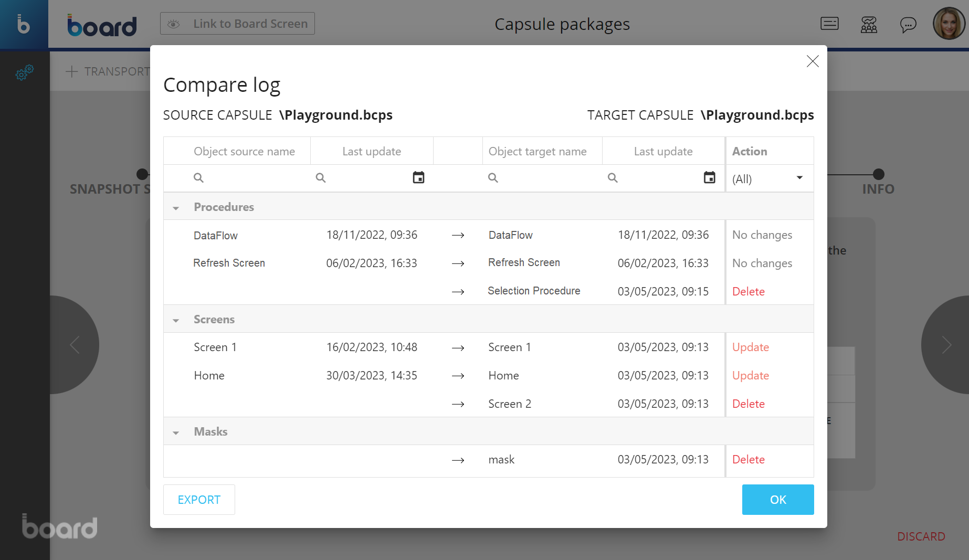Collapse the Procedures group
The height and width of the screenshot is (560, 969).
click(x=176, y=208)
